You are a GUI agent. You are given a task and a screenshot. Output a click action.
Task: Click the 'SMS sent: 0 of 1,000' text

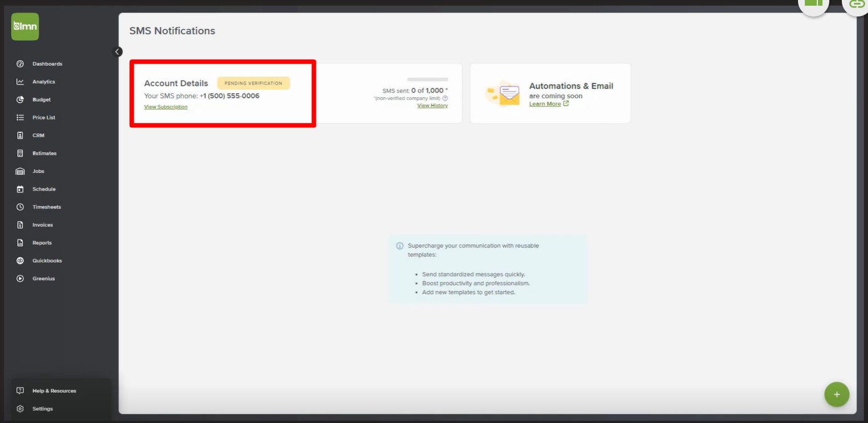click(x=415, y=90)
